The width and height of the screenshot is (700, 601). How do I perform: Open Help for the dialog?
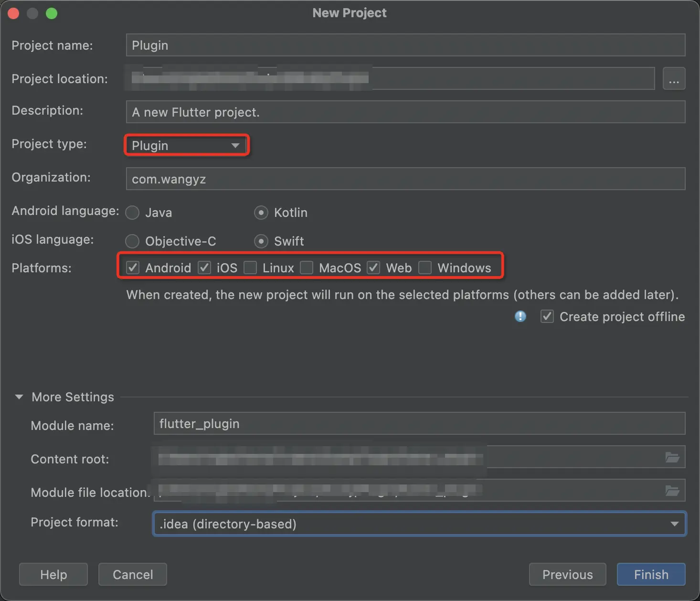pyautogui.click(x=53, y=574)
